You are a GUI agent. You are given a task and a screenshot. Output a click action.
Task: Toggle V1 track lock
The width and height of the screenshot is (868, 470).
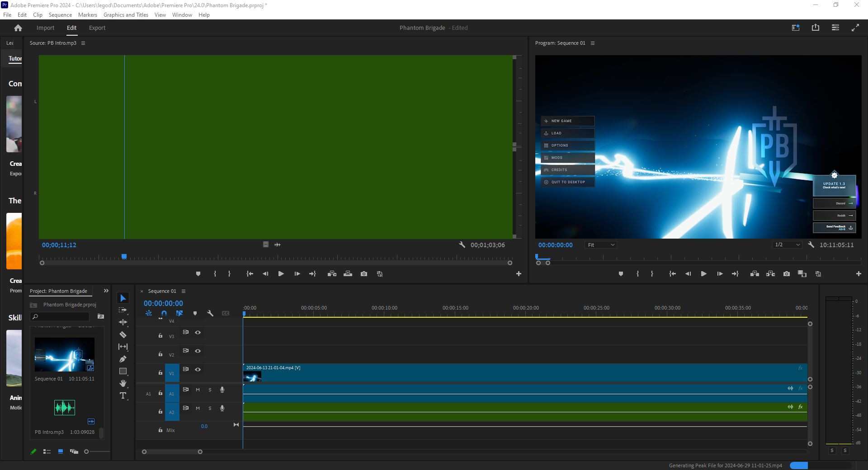(x=160, y=373)
